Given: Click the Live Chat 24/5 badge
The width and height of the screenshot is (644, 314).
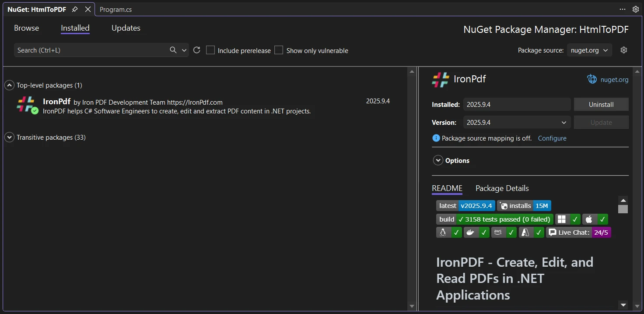Looking at the screenshot, I should coord(579,233).
